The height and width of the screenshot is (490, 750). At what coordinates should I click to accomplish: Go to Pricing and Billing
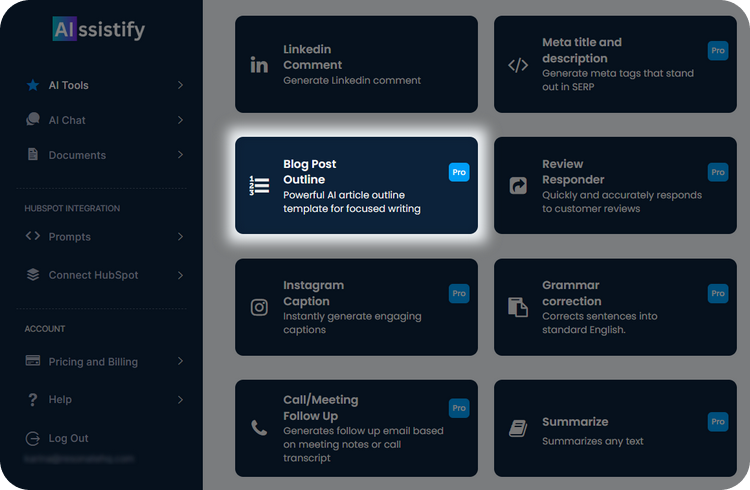click(93, 362)
